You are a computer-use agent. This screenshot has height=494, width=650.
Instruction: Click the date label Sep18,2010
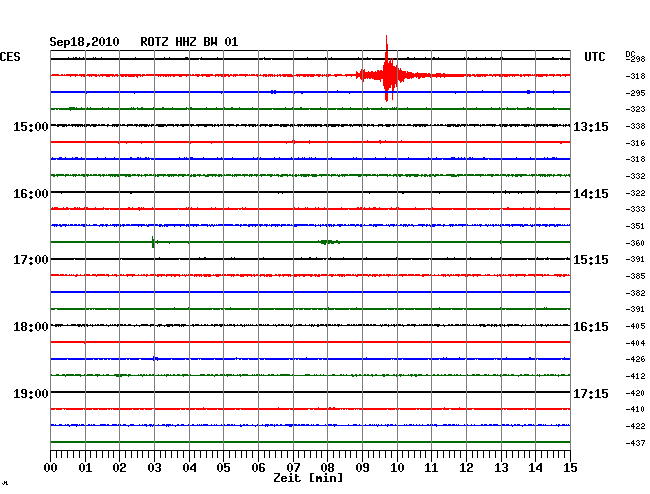pos(84,42)
